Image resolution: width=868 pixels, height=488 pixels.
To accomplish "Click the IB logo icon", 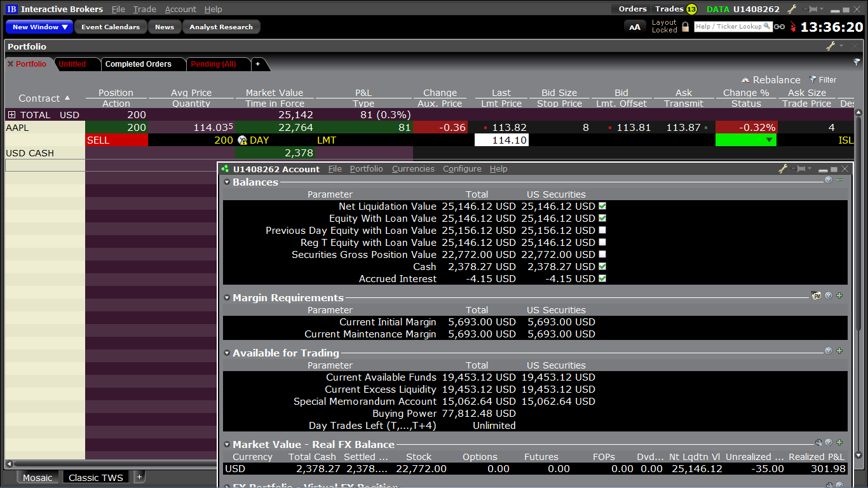I will click(x=11, y=9).
